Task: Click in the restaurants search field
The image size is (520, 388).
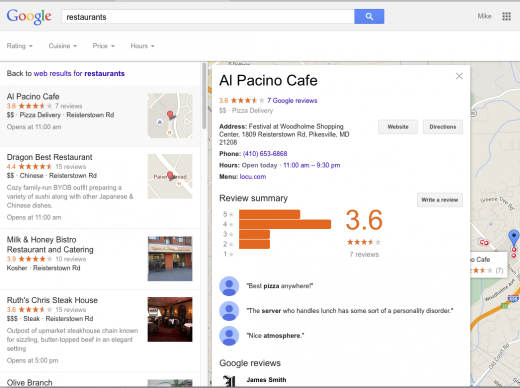Action: (208, 17)
